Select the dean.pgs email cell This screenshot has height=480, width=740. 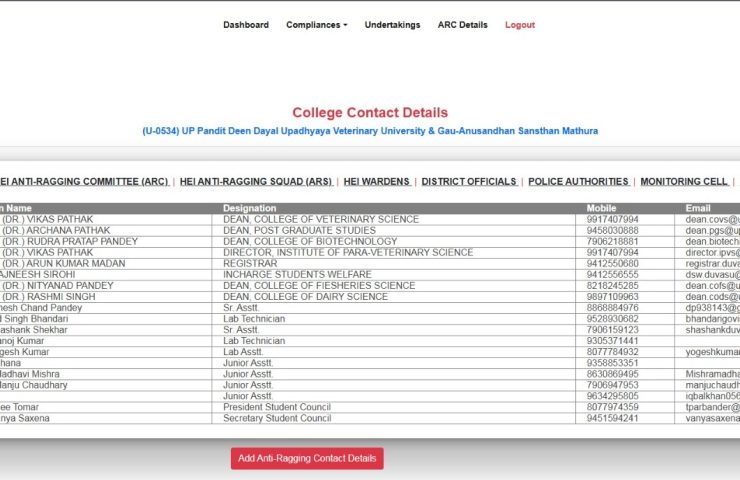click(707, 230)
